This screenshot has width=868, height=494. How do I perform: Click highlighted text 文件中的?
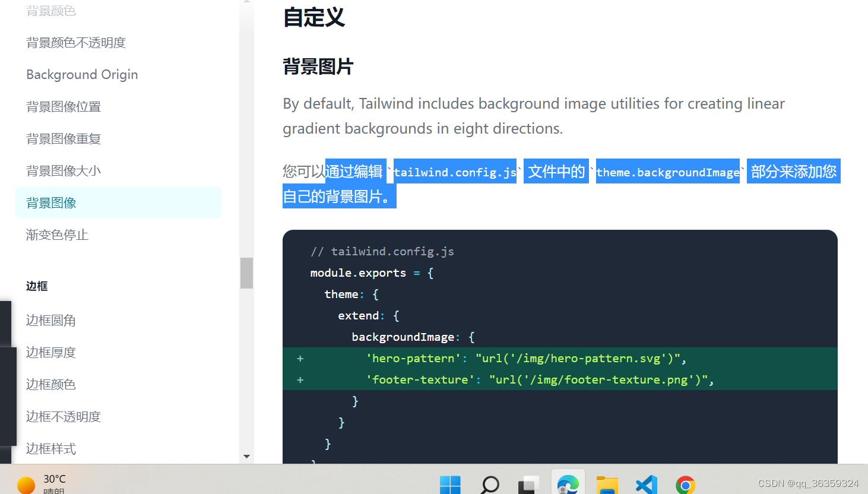point(556,172)
